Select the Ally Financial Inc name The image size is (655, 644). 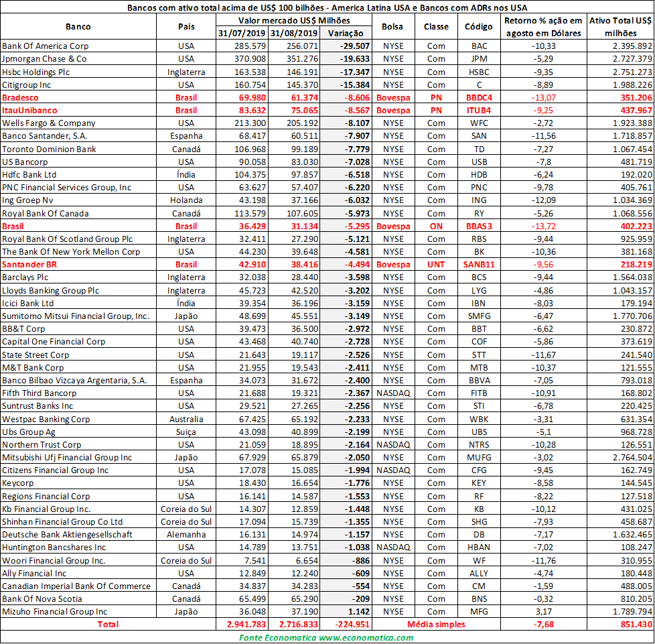[34, 574]
